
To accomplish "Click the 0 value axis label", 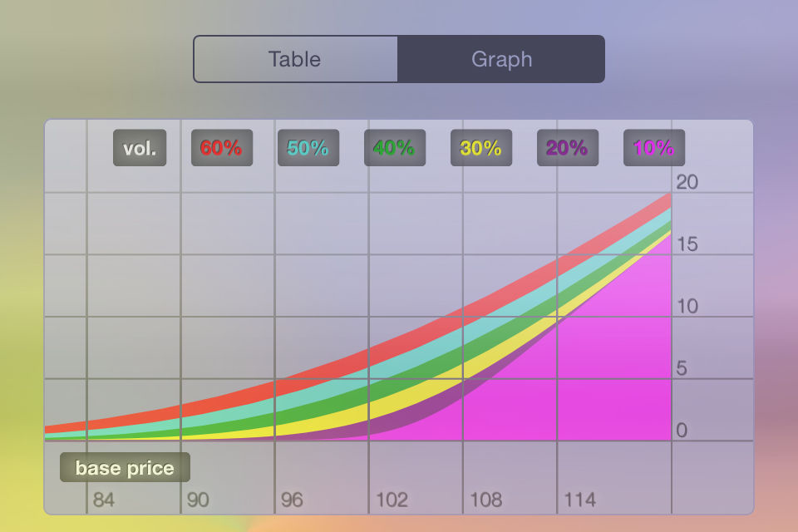I will (x=682, y=431).
